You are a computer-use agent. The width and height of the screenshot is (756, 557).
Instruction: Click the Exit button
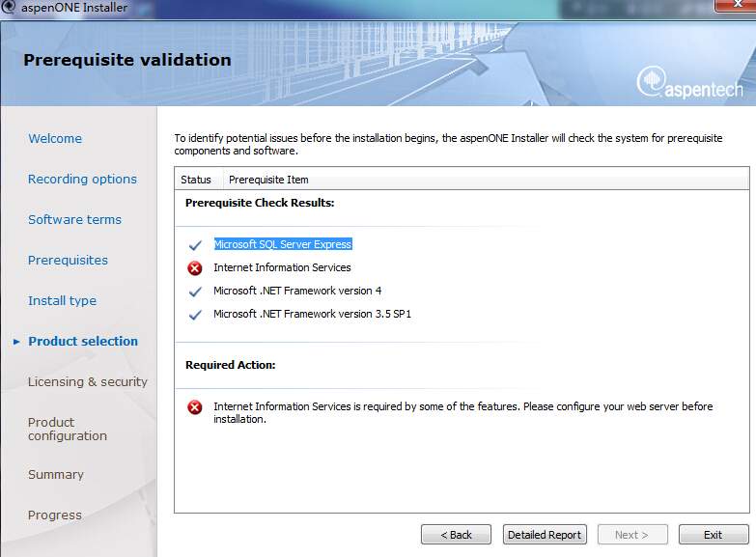point(713,535)
